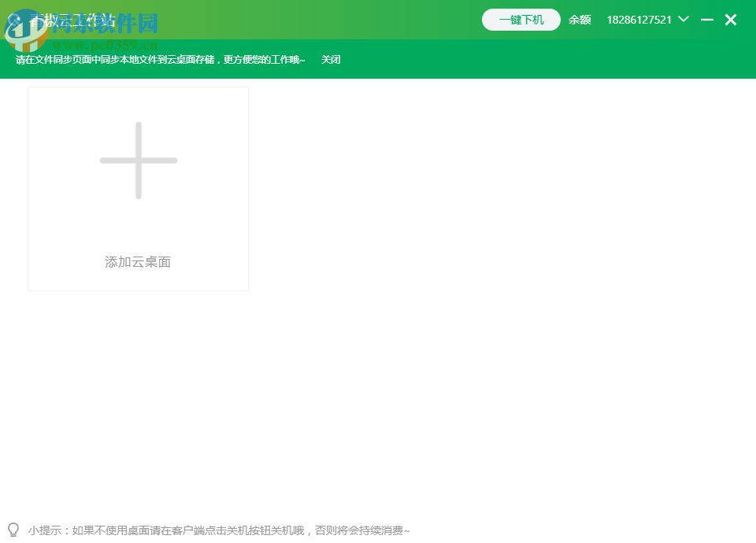The width and height of the screenshot is (756, 543).
Task: Click the 青椒云工作站 app logo icon
Action: pos(17,20)
